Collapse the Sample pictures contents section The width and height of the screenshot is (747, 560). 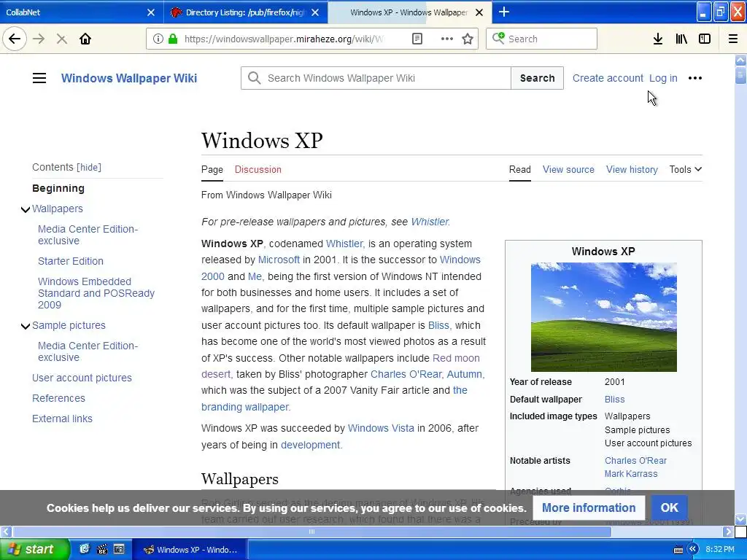(26, 326)
